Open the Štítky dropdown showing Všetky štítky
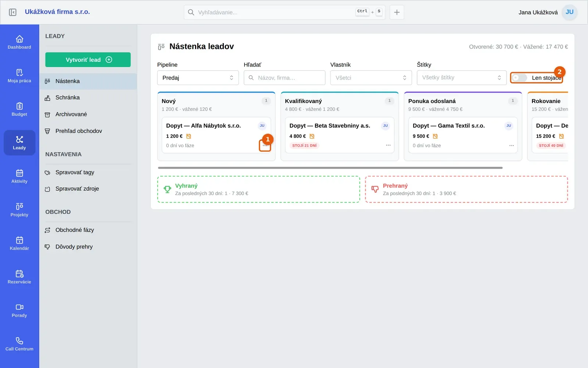This screenshot has width=588, height=368. 462,78
